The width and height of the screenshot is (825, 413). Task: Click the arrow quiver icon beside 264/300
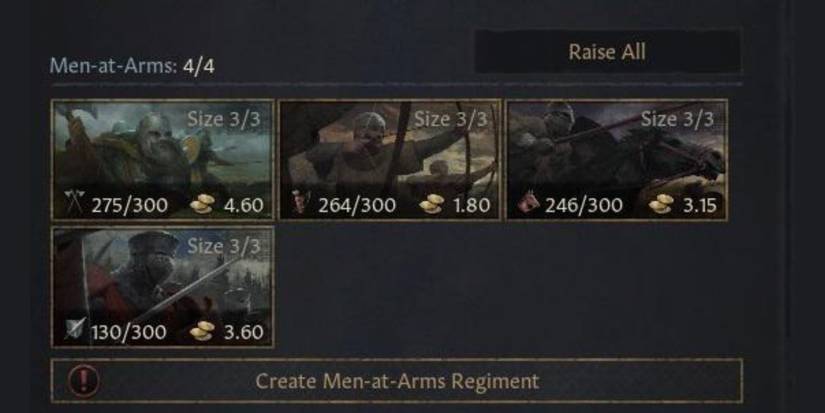point(301,206)
